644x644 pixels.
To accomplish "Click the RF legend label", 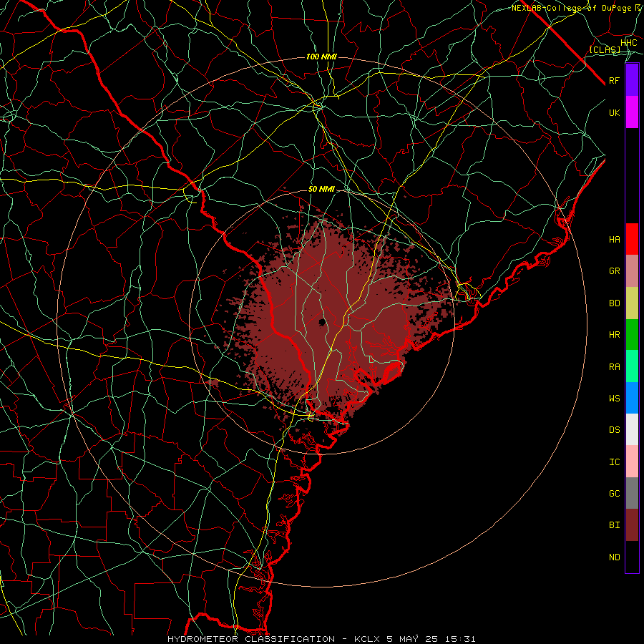I will pyautogui.click(x=614, y=80).
